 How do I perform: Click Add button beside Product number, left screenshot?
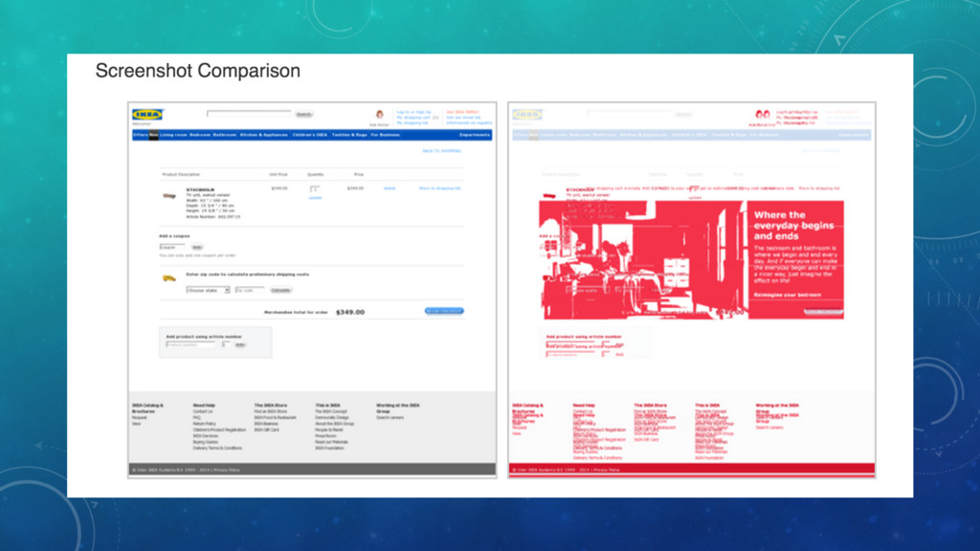pos(239,344)
